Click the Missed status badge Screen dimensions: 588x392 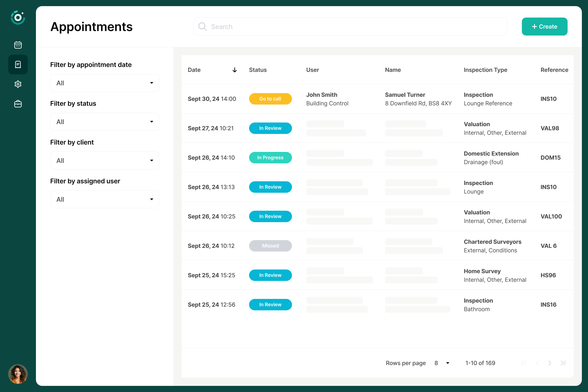270,246
